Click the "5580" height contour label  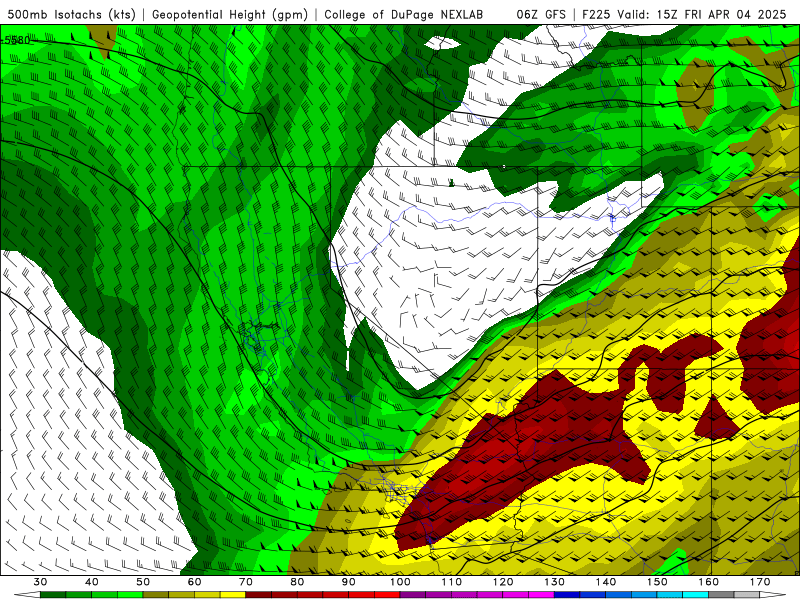17,40
